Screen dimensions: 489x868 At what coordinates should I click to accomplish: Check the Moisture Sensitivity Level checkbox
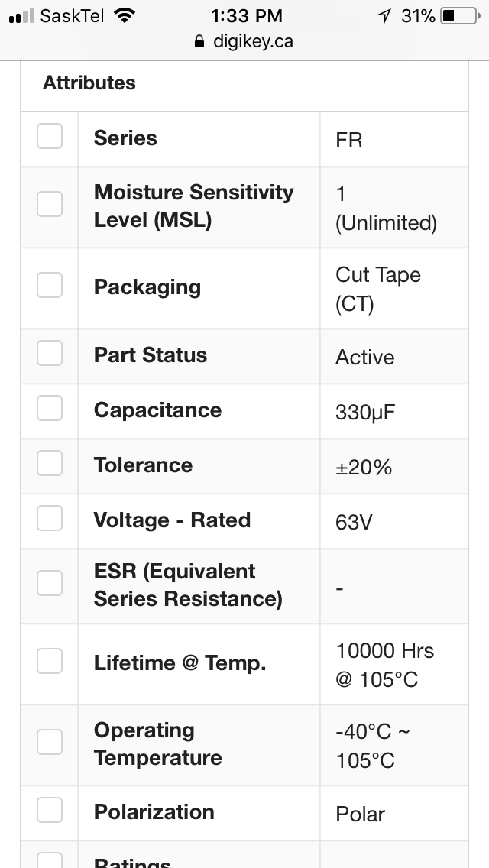[50, 204]
